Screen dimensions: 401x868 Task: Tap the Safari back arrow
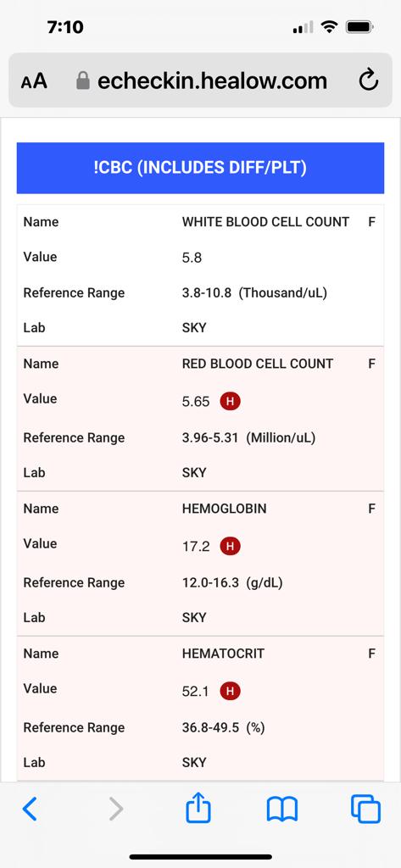click(x=30, y=809)
